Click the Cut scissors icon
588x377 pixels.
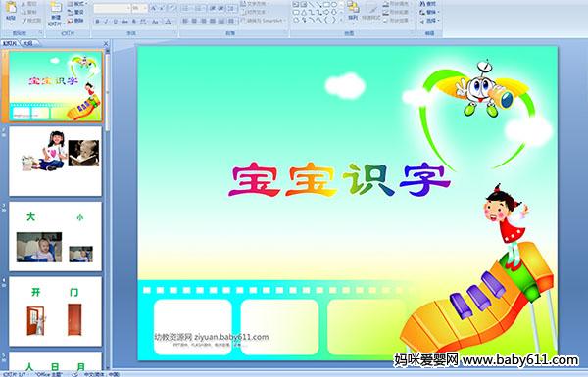pyautogui.click(x=24, y=4)
